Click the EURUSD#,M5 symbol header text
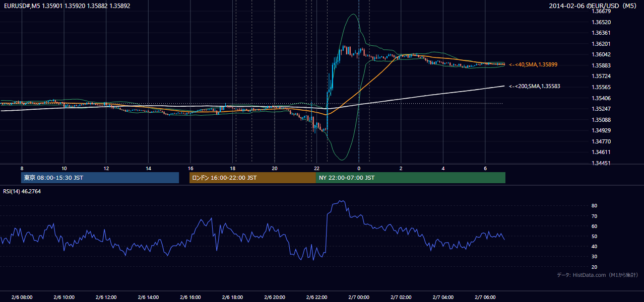 (x=67, y=6)
